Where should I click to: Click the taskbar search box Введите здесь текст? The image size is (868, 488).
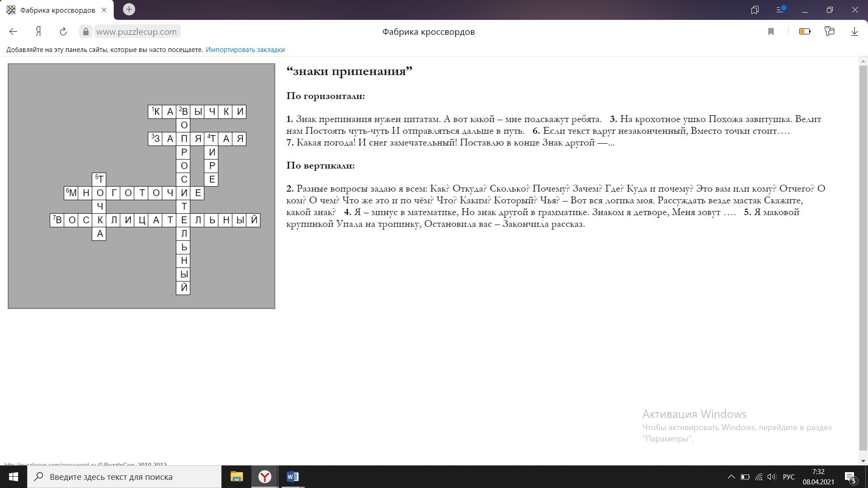[124, 477]
